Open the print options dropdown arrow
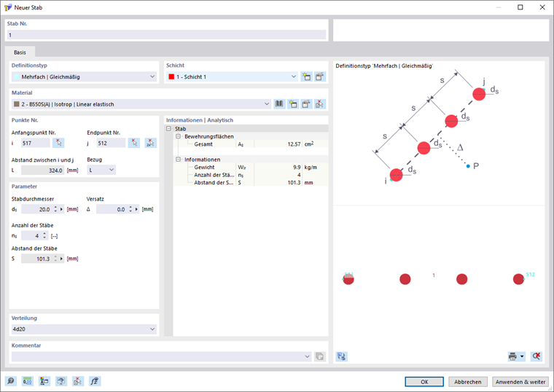The width and height of the screenshot is (554, 392). point(522,356)
